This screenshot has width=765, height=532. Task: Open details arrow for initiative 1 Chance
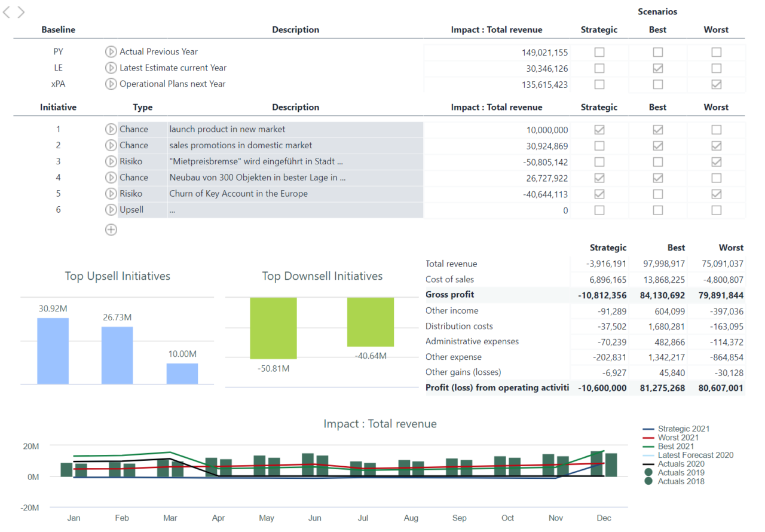(x=111, y=129)
